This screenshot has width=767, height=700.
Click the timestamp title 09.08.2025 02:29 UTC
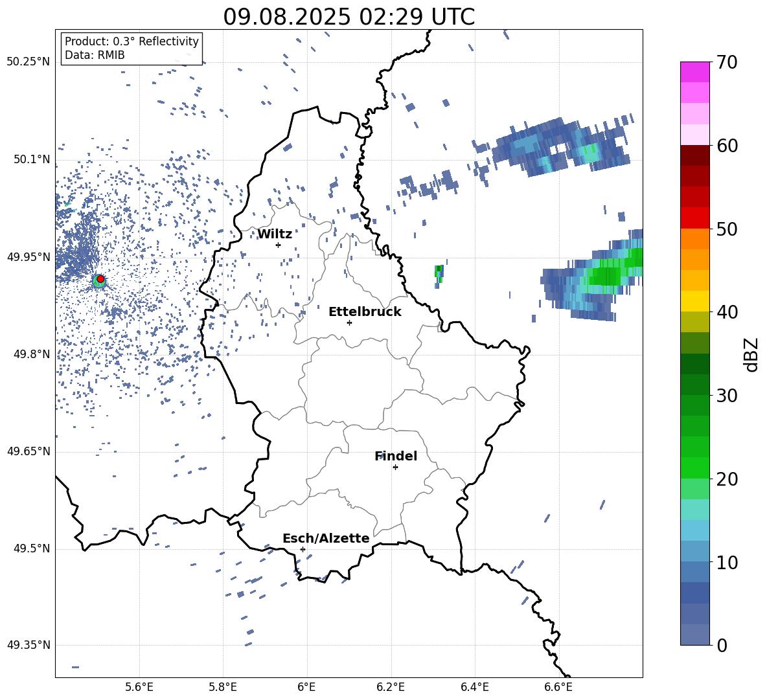point(349,17)
